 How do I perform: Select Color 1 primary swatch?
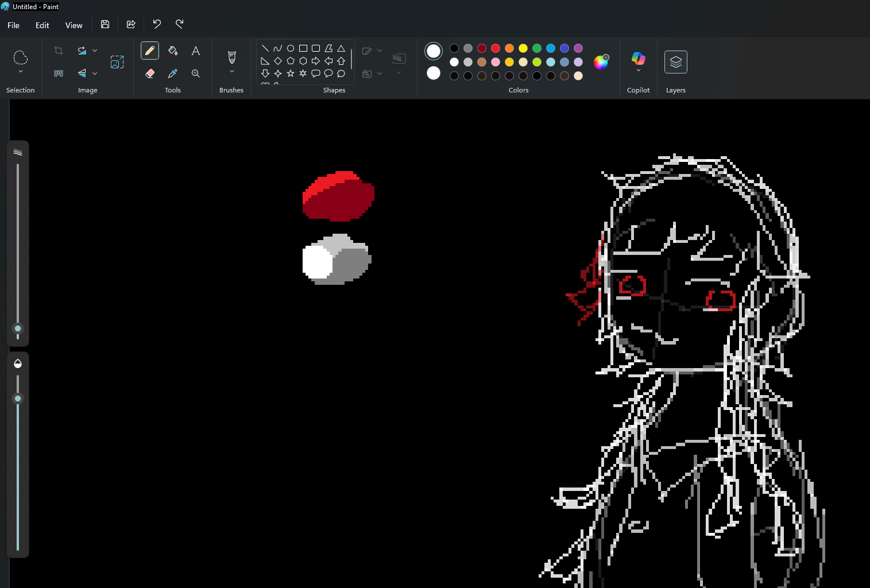[434, 51]
